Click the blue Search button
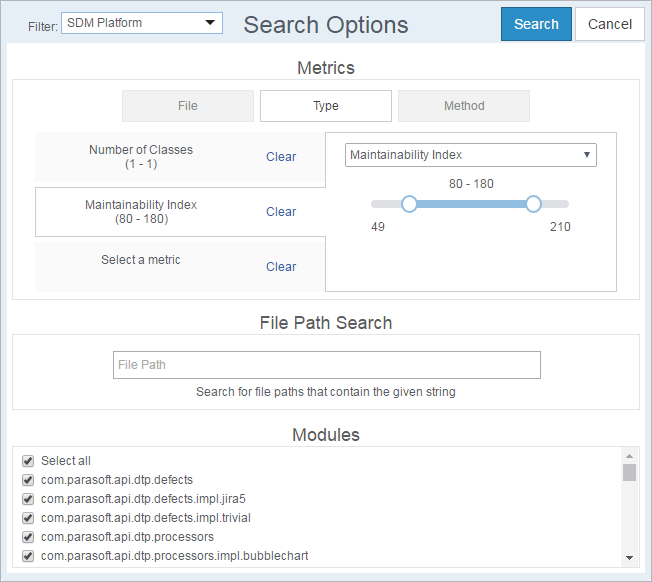Viewport: 652px width, 582px height. [x=536, y=24]
